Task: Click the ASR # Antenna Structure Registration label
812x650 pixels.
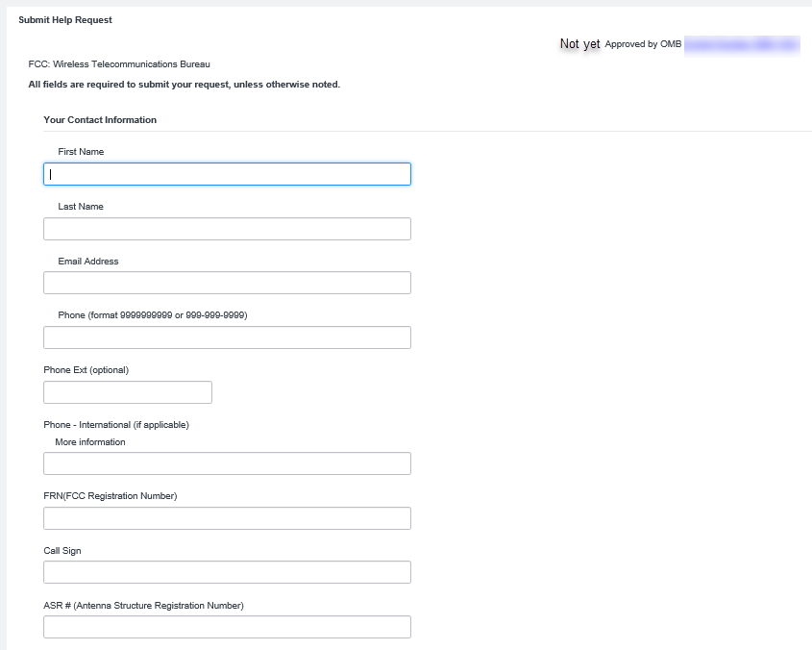Action: [x=143, y=606]
